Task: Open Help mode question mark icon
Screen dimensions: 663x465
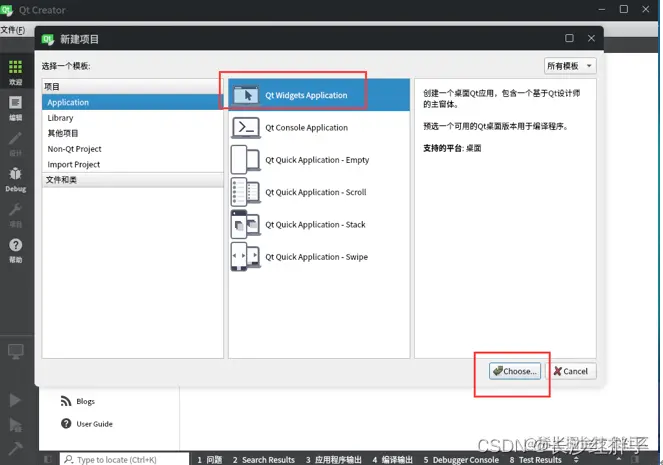Action: tap(16, 245)
